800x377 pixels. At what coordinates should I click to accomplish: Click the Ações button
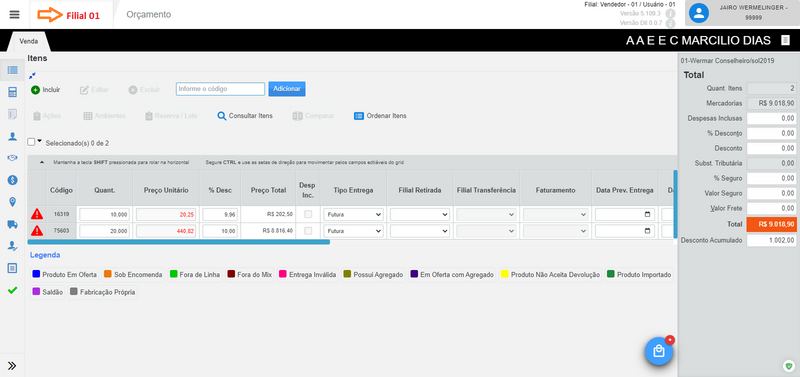point(46,116)
